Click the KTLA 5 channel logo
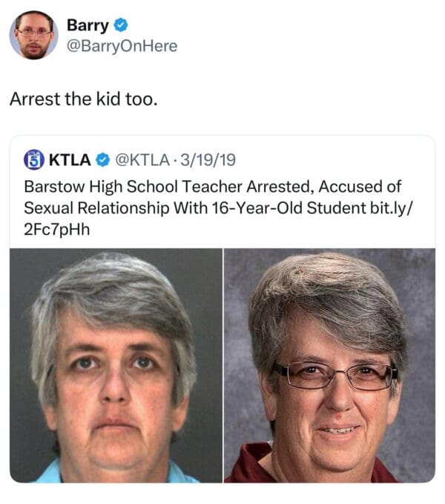This screenshot has height=504, width=445. point(34,160)
